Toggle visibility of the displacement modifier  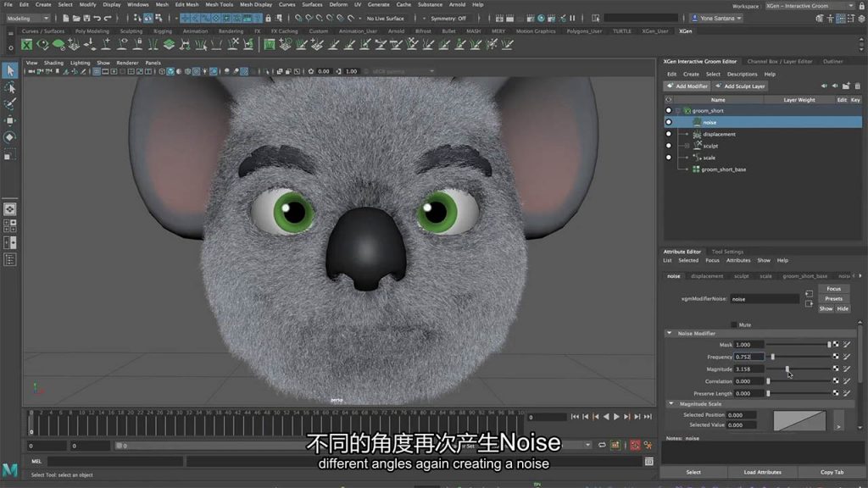point(669,135)
